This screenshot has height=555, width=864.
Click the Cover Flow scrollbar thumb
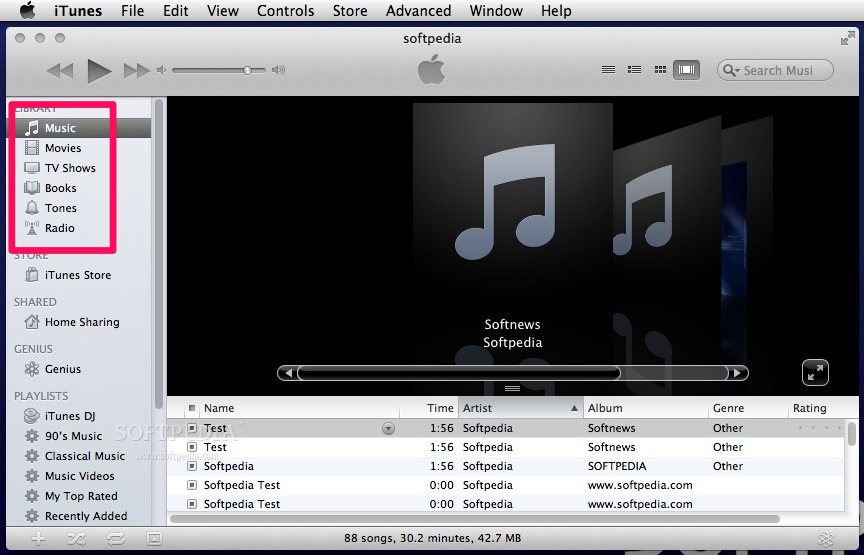pyautogui.click(x=458, y=373)
